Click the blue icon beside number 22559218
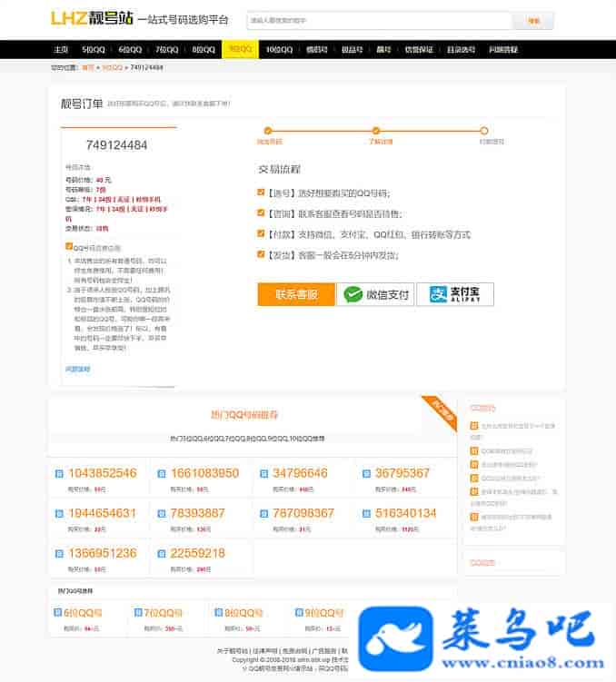Screen dimensions: 616x682 coord(162,554)
